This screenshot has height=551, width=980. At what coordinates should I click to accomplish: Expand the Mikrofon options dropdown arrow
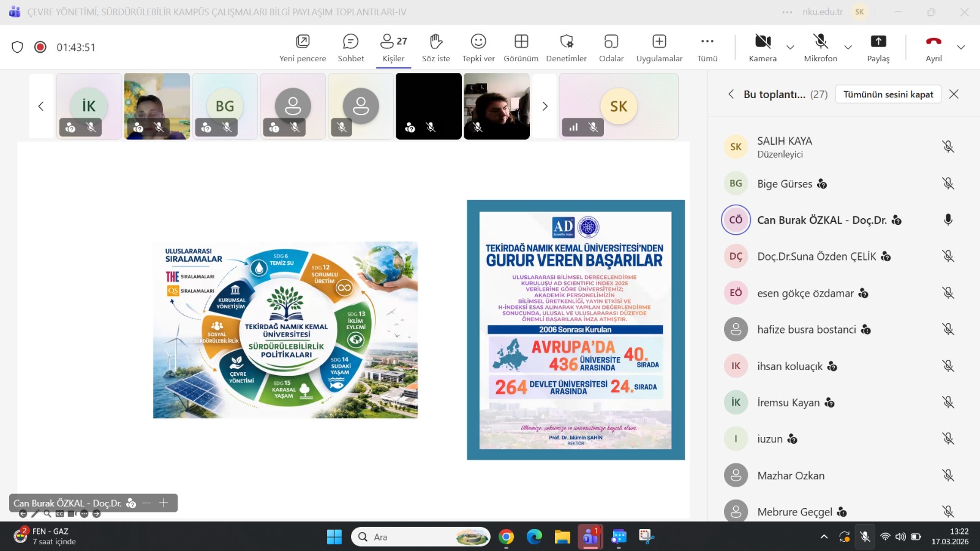point(848,48)
